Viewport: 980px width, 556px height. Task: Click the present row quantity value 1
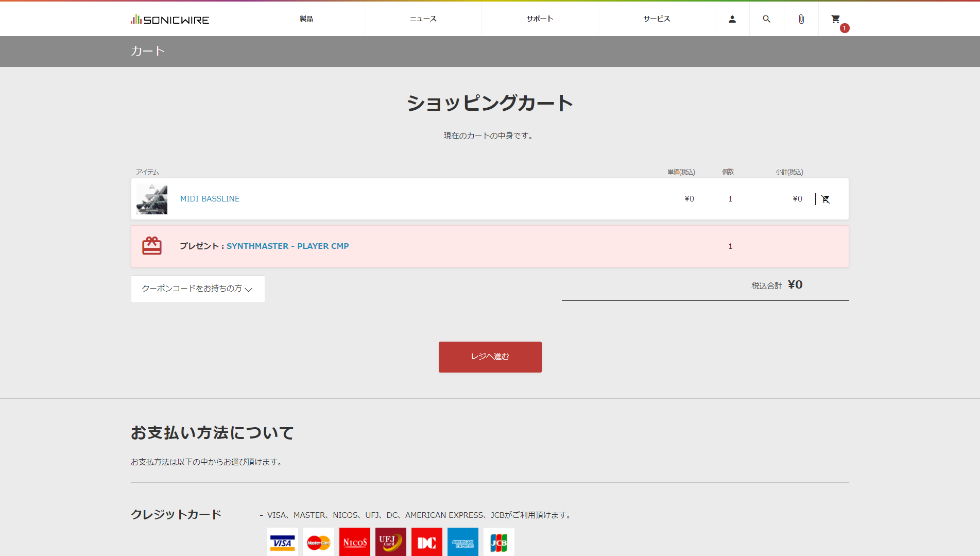tap(730, 246)
